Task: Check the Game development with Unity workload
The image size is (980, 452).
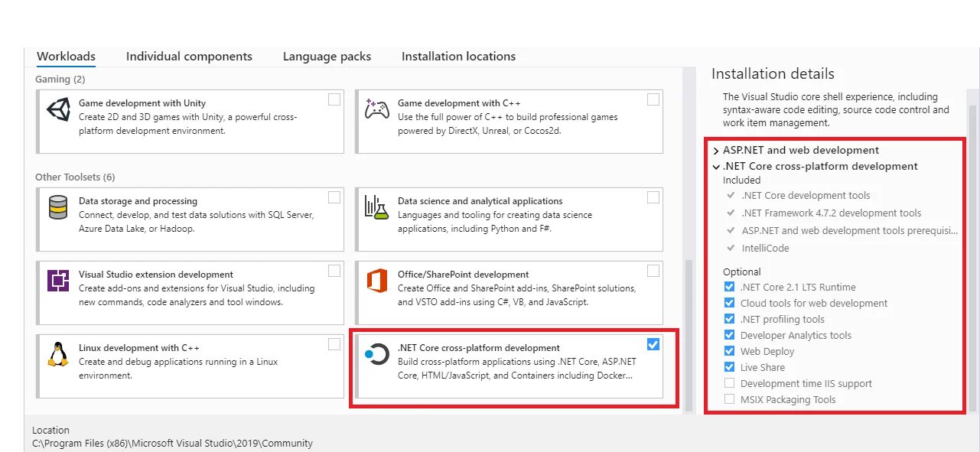Action: point(334,99)
